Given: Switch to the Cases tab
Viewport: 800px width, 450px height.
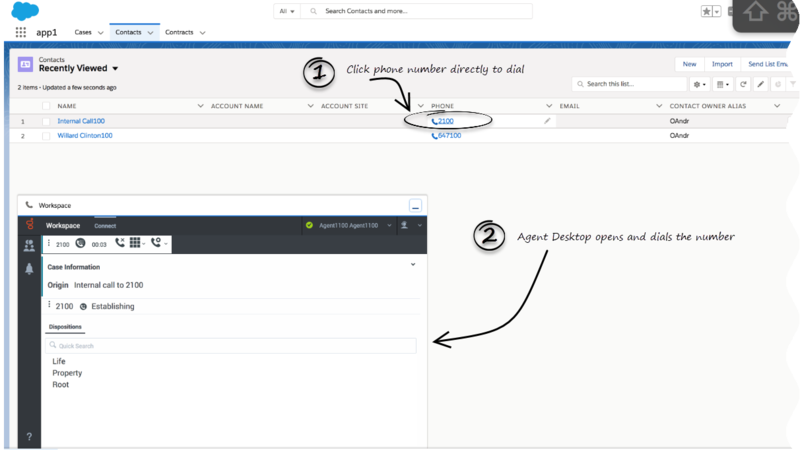Looking at the screenshot, I should 83,32.
